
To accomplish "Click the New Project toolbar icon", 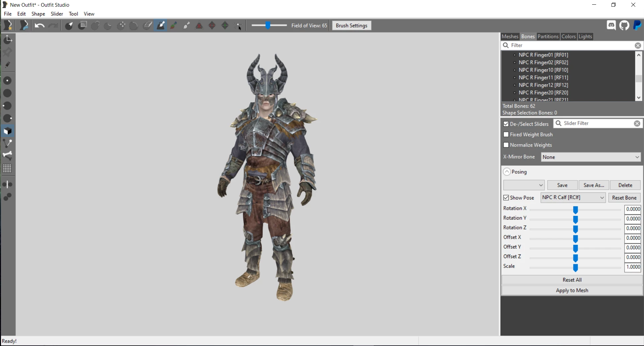I will click(8, 25).
